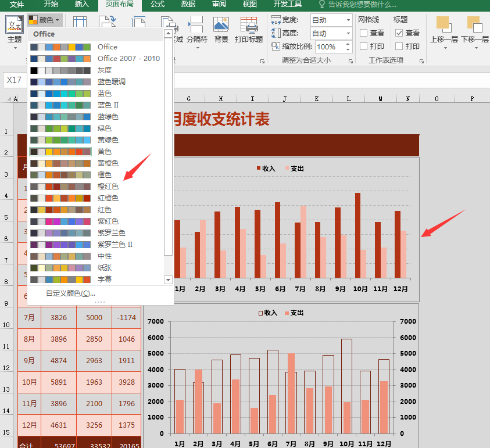Select column header J
The image size is (490, 448).
284,99
